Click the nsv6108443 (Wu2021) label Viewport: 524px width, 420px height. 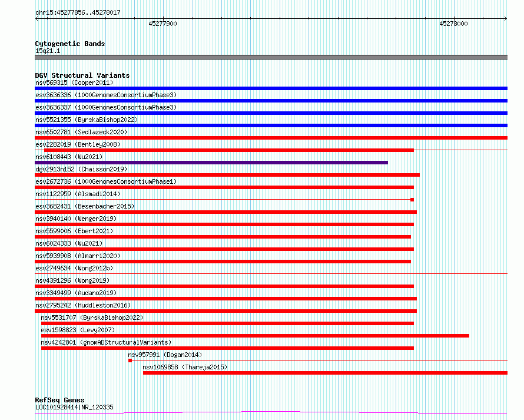coord(69,157)
